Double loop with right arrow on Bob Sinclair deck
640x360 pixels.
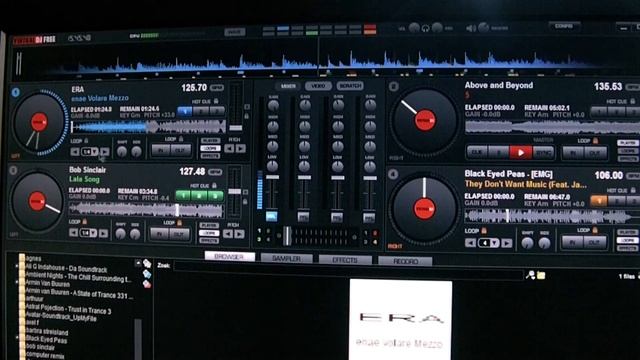click(x=104, y=233)
